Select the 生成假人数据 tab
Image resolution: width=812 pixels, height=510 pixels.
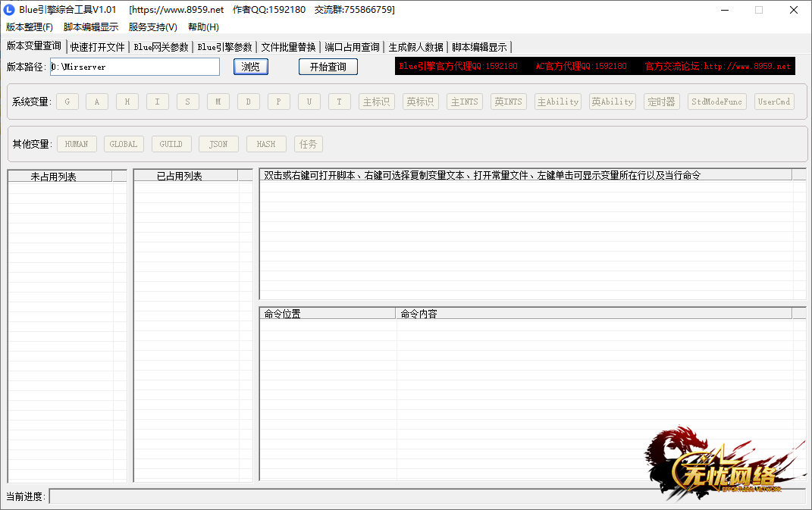click(415, 47)
